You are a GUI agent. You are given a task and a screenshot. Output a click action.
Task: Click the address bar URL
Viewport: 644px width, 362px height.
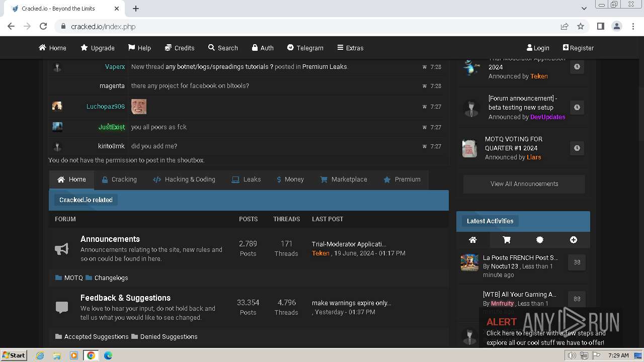tap(103, 27)
